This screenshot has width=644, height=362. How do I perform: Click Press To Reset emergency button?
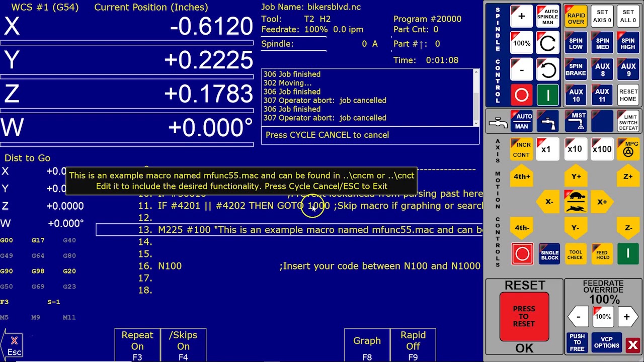tap(524, 317)
